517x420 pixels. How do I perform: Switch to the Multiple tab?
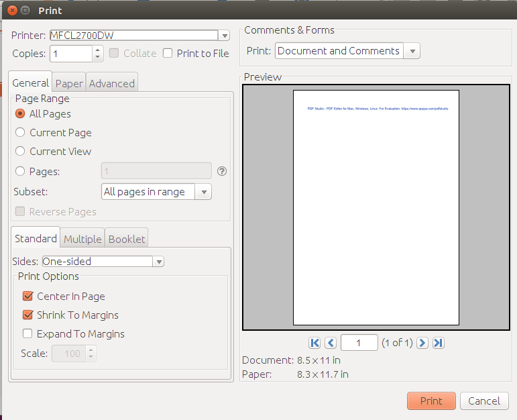[82, 239]
